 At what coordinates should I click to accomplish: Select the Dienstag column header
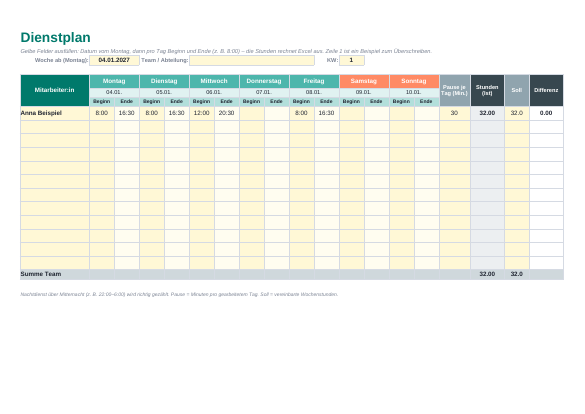[x=164, y=81]
